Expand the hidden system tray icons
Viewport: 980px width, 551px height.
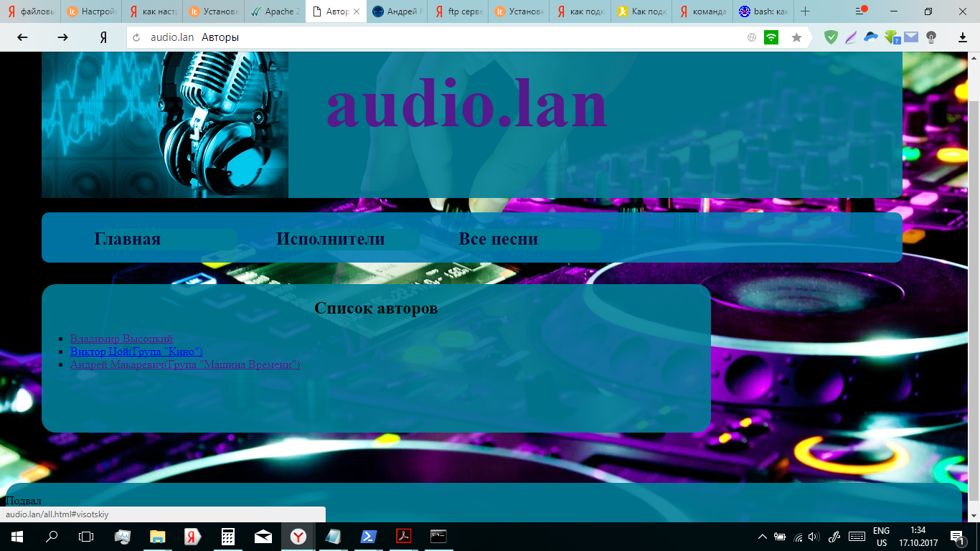[762, 537]
